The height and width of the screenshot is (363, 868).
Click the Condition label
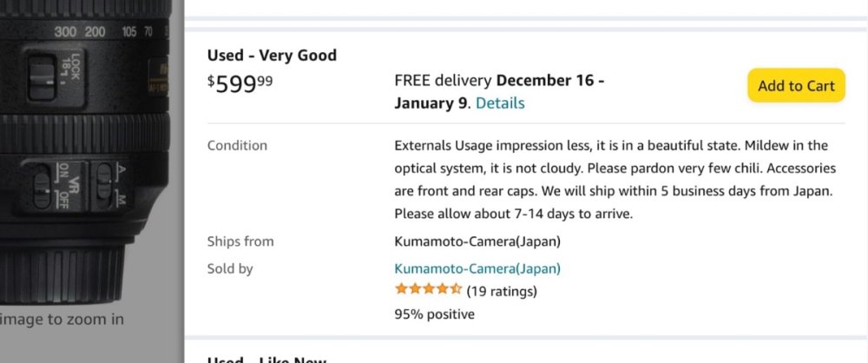(x=237, y=145)
